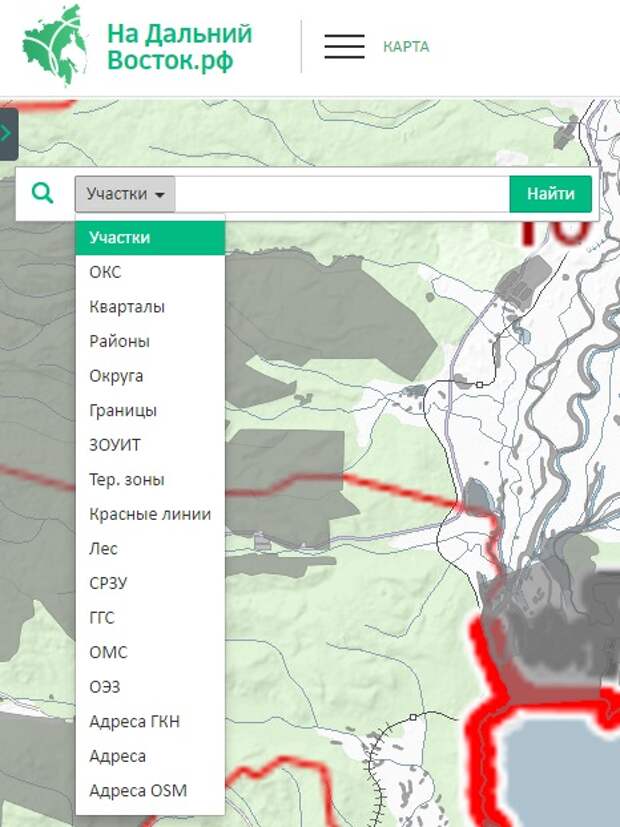Open the КАРТА link in header

405,47
